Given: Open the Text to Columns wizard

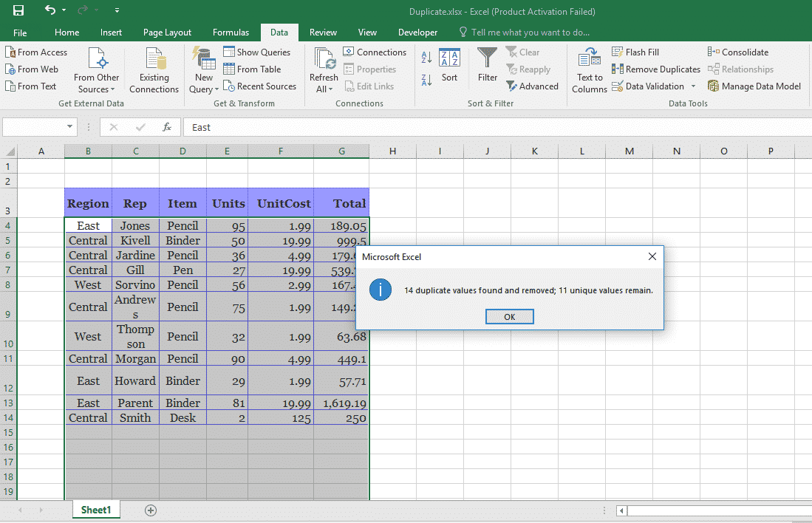Looking at the screenshot, I should click(x=589, y=70).
